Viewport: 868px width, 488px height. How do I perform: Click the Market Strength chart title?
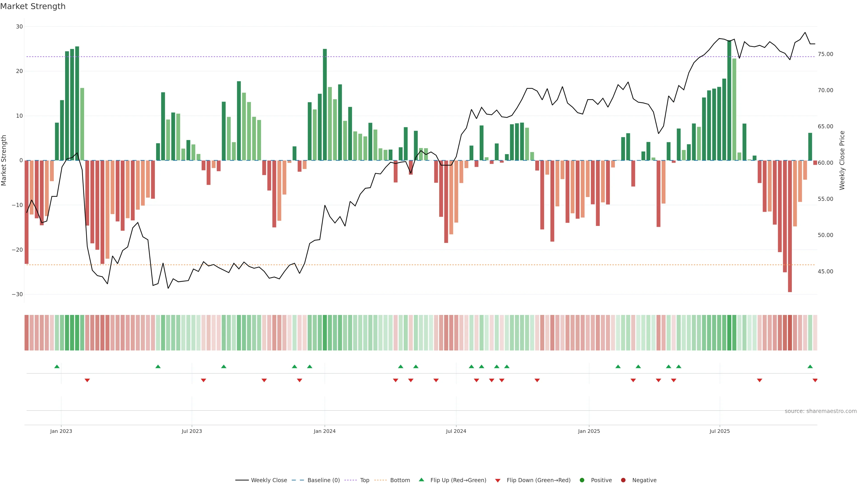(33, 6)
